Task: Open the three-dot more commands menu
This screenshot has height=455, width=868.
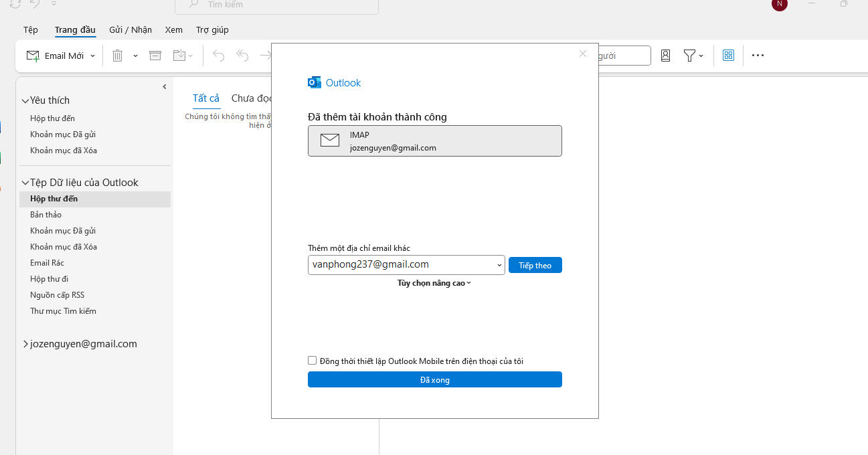Action: click(758, 56)
